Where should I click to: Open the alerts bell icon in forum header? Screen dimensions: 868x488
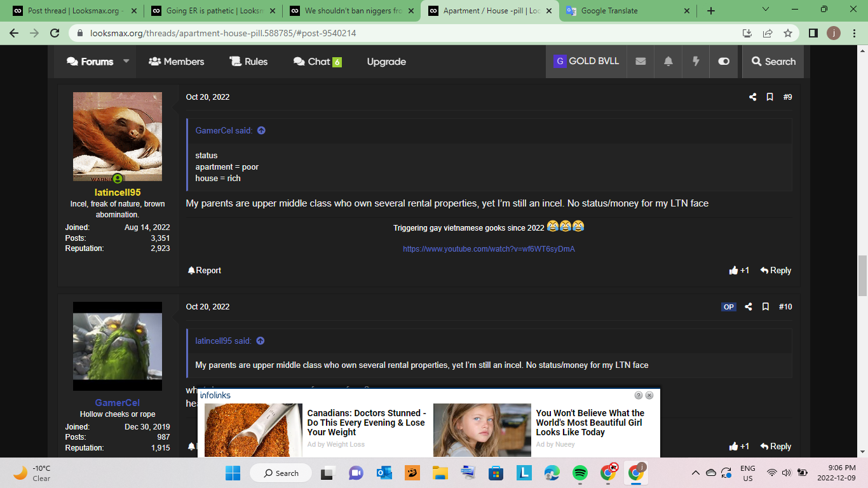[x=668, y=62]
